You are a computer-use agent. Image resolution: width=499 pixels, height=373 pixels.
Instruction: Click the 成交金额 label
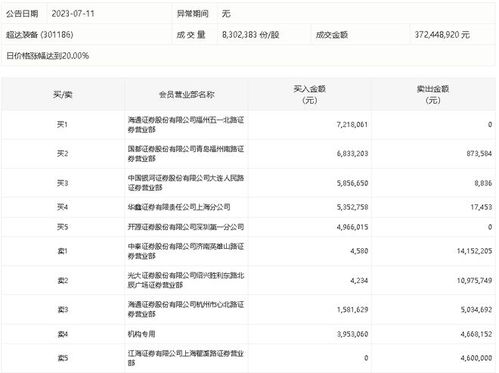332,35
